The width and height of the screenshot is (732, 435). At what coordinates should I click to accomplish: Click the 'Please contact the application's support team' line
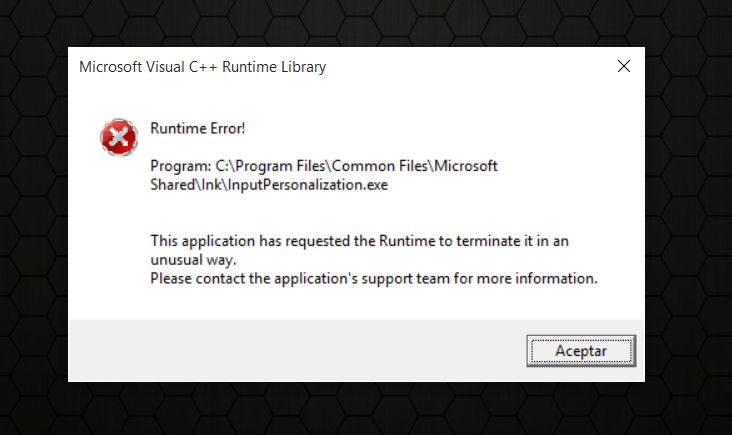click(x=322, y=277)
